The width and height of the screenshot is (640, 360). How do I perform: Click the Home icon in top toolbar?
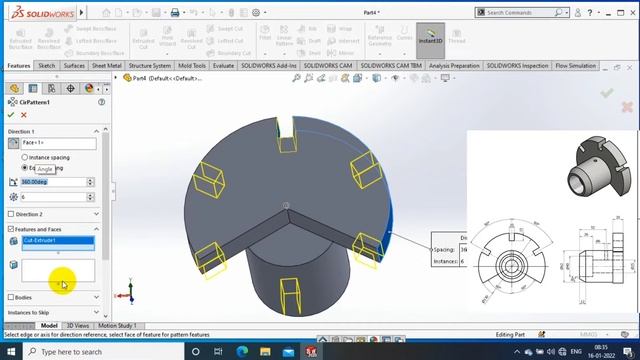click(x=106, y=13)
